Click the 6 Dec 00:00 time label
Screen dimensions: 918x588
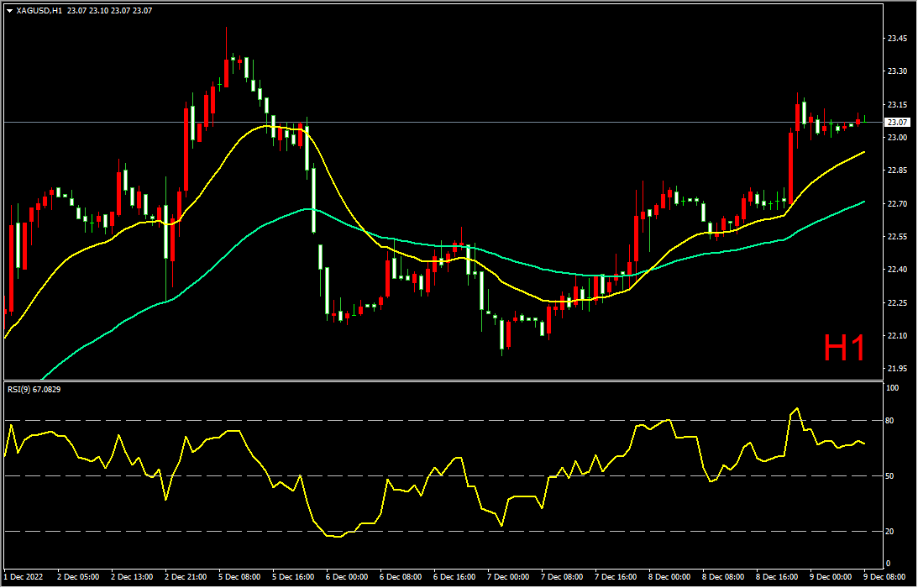click(x=347, y=577)
